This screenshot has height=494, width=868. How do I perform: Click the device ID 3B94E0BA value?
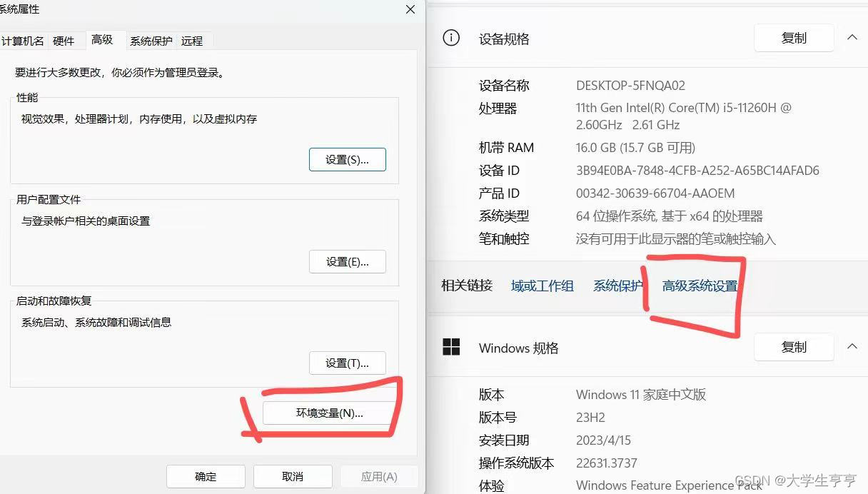(x=697, y=171)
